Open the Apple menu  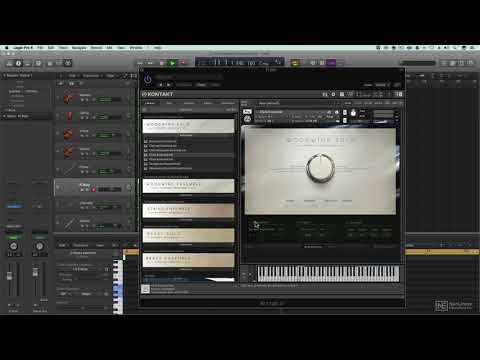pos(6,48)
